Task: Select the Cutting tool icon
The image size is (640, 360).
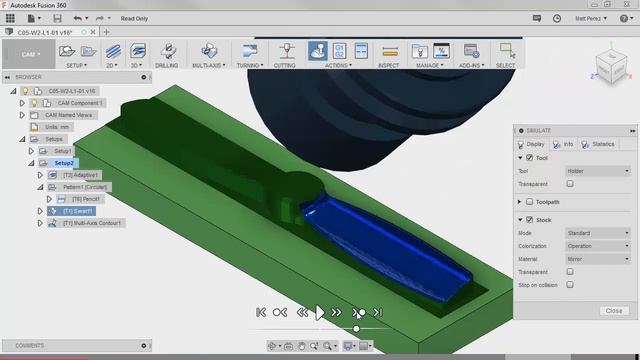Action: pos(287,51)
